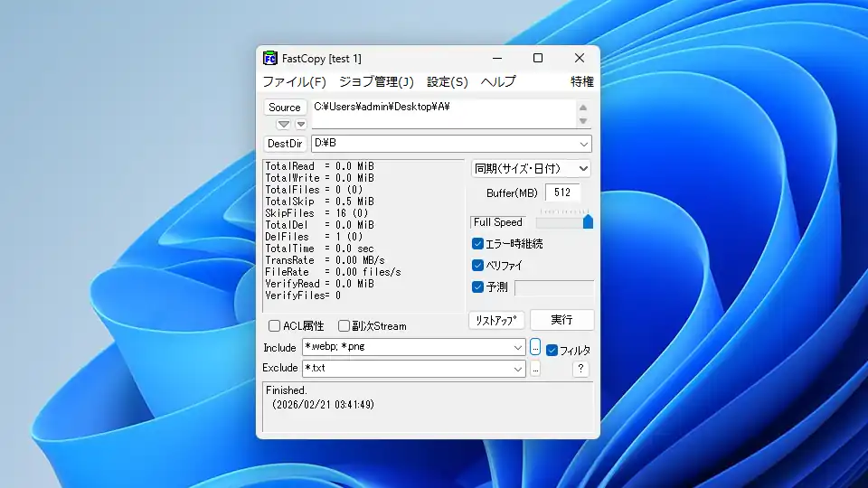
Task: Open the ヘルプ menu
Action: click(498, 82)
